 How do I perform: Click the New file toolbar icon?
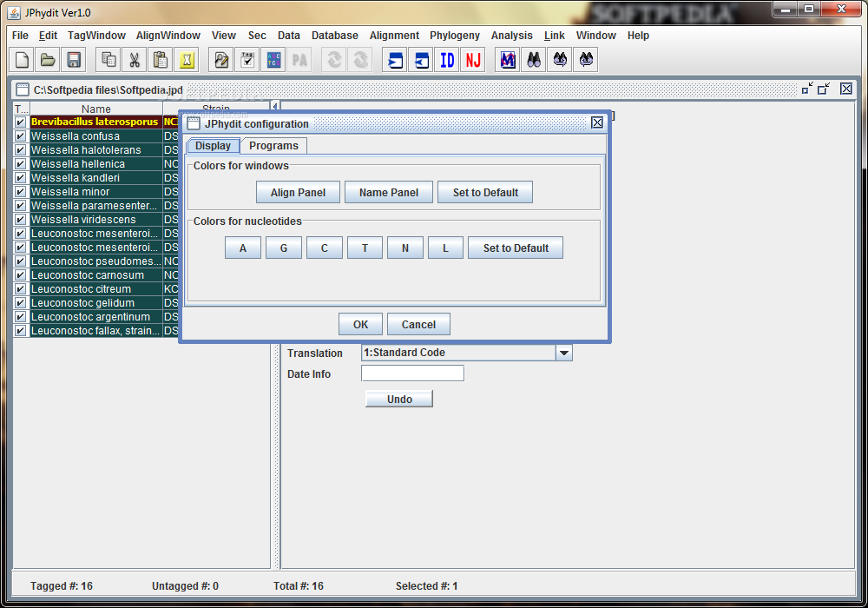[x=22, y=60]
